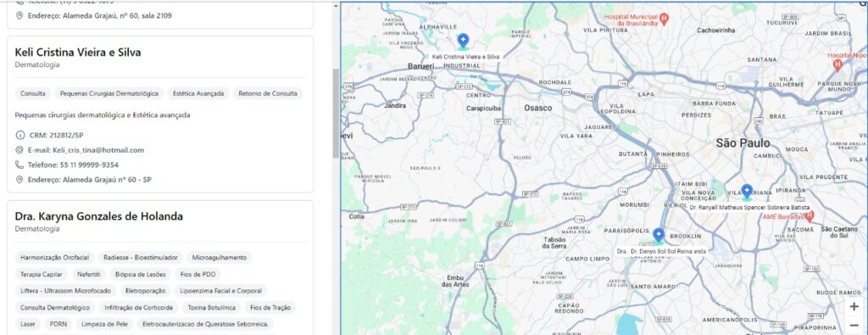Click the email @ icon in Keli's card
Screen dimensions: 868x335
(19, 150)
